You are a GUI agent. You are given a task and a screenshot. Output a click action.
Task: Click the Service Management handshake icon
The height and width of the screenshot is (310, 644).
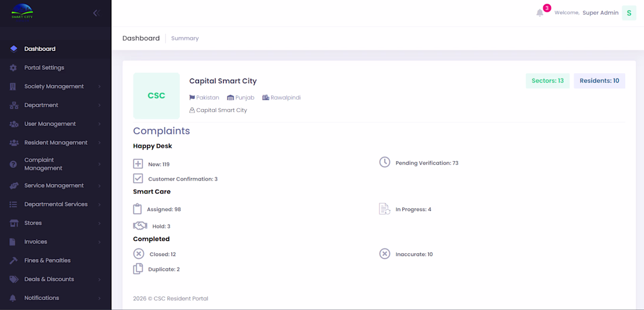point(14,186)
